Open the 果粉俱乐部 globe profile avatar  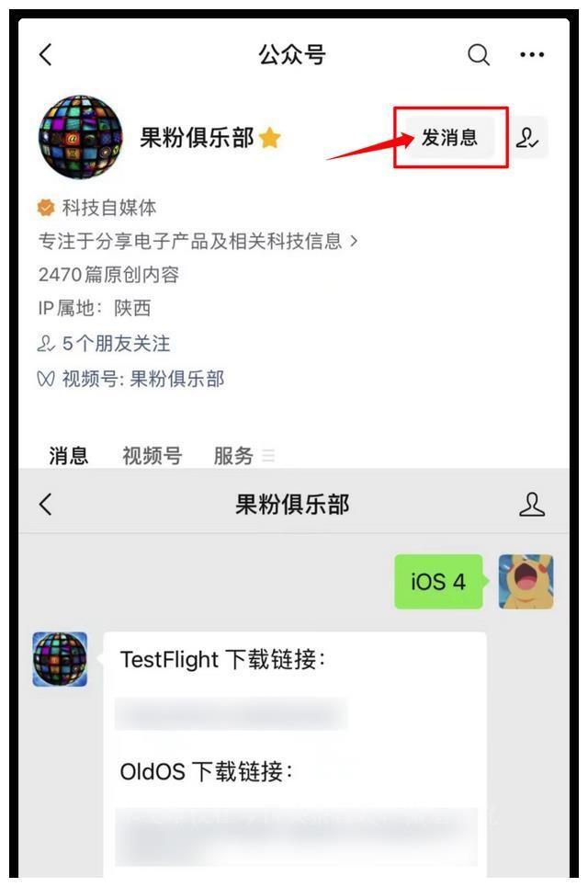pyautogui.click(x=80, y=138)
